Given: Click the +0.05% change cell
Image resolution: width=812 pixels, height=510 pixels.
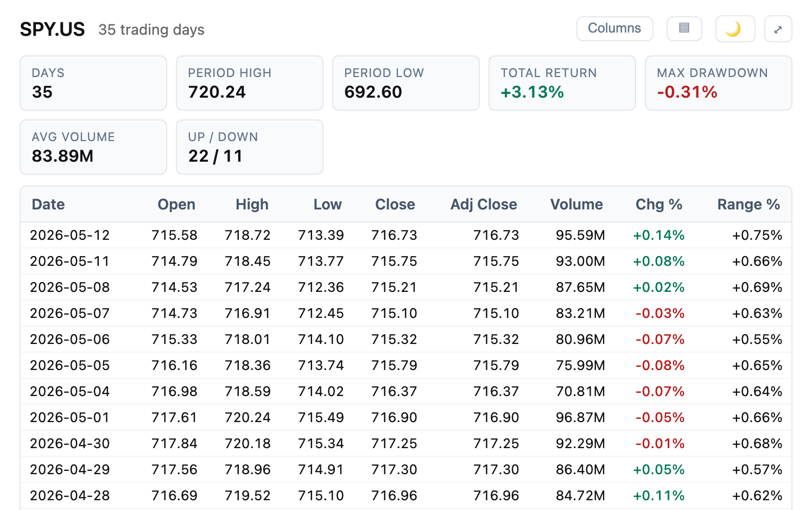Looking at the screenshot, I should [658, 469].
